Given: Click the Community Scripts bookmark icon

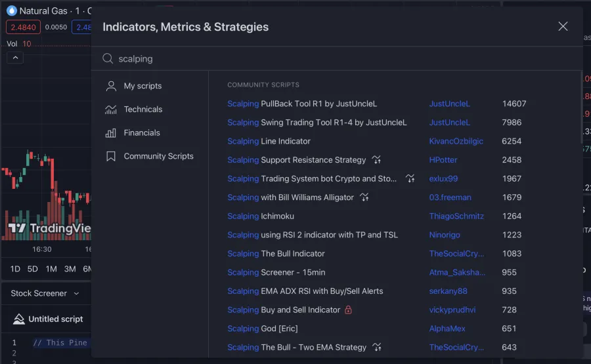Looking at the screenshot, I should (x=111, y=157).
